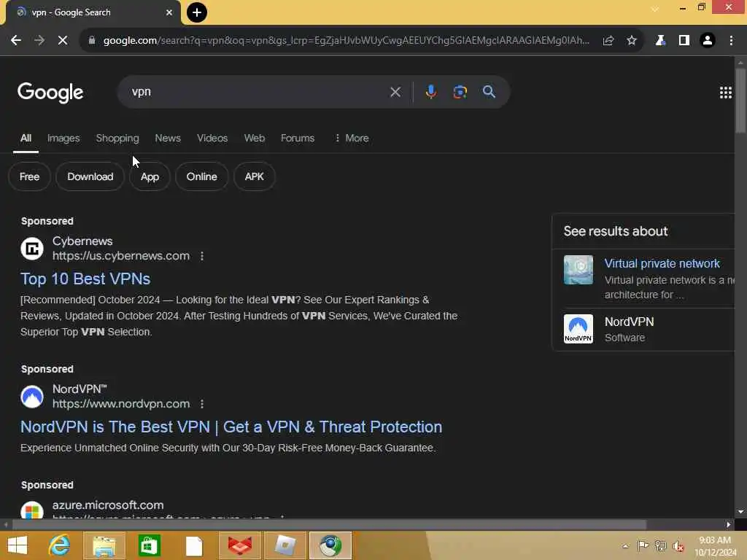Go back using the browser back arrow
Viewport: 747px width, 560px height.
coord(16,41)
